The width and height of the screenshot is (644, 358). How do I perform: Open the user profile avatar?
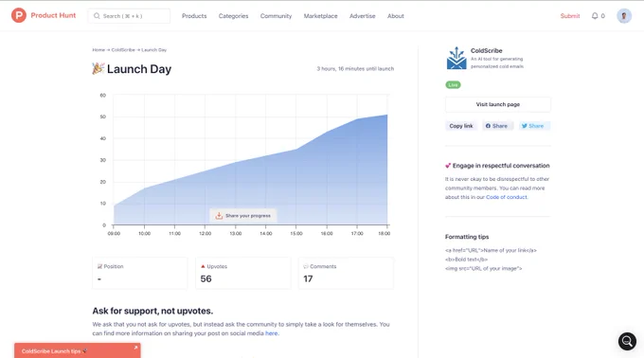coord(624,16)
